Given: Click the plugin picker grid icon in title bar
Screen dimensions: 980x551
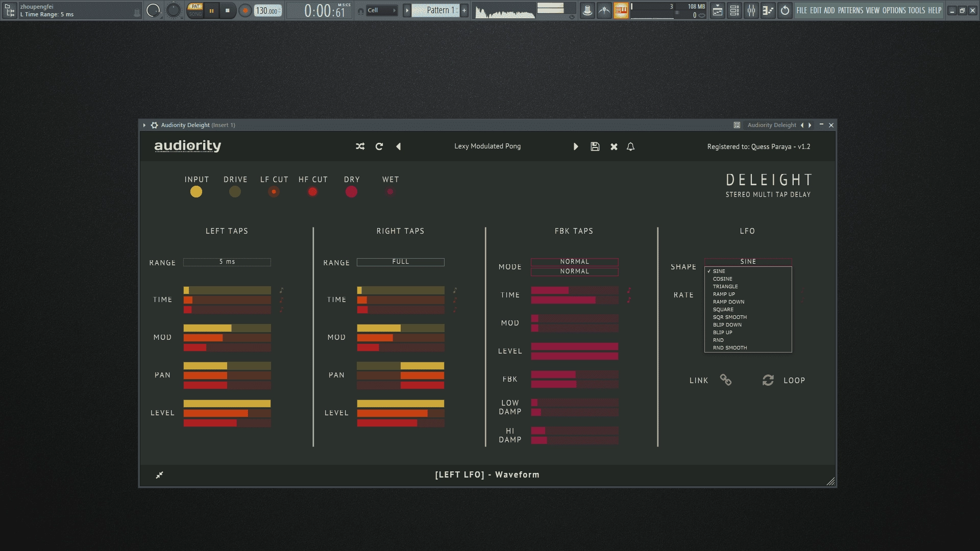Looking at the screenshot, I should click(737, 125).
